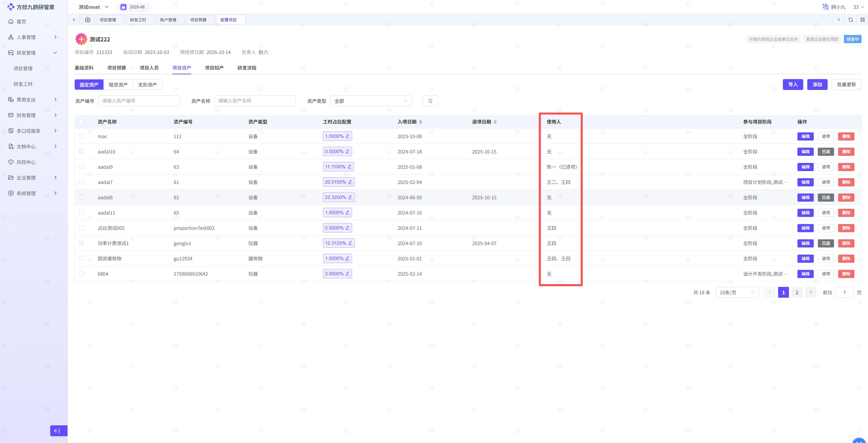Click the 资产编号 input field
868x443 pixels.
pyautogui.click(x=139, y=101)
